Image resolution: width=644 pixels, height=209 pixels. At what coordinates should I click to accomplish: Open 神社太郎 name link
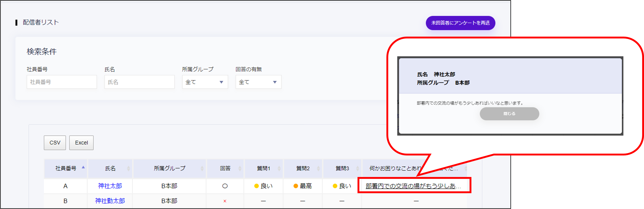pyautogui.click(x=110, y=186)
